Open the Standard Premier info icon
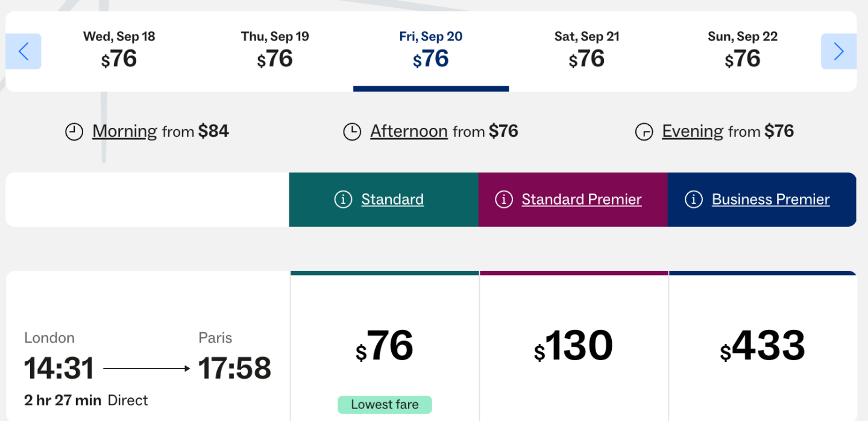 pyautogui.click(x=503, y=200)
